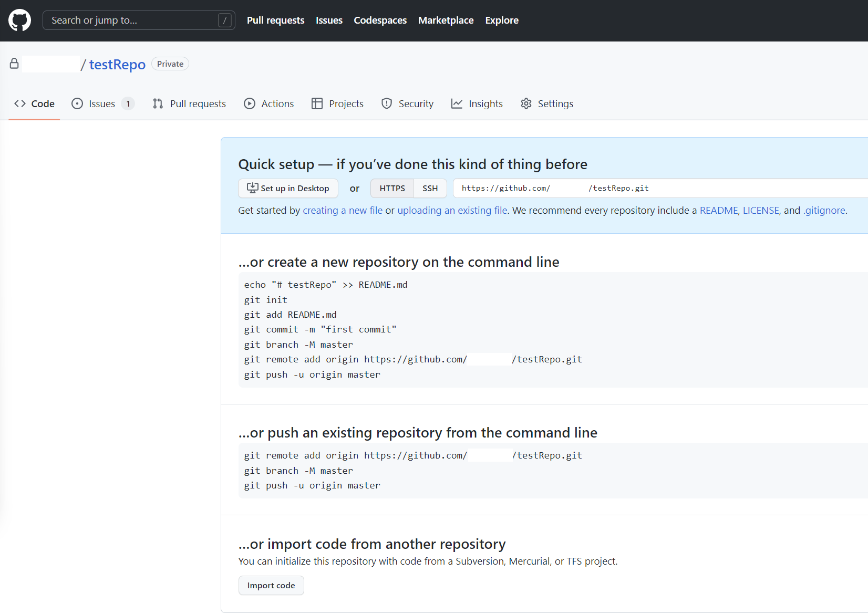Click the echo README.md command line
Image resolution: width=868 pixels, height=614 pixels.
click(326, 285)
